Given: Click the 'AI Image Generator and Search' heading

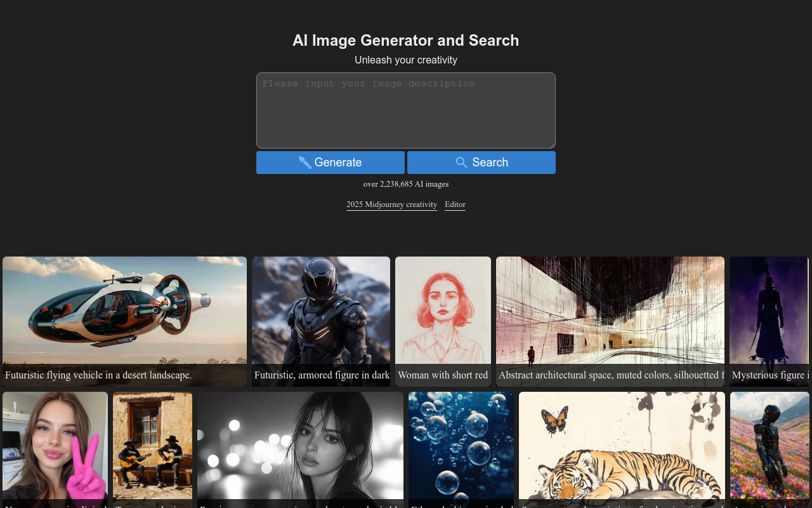Looking at the screenshot, I should 406,41.
